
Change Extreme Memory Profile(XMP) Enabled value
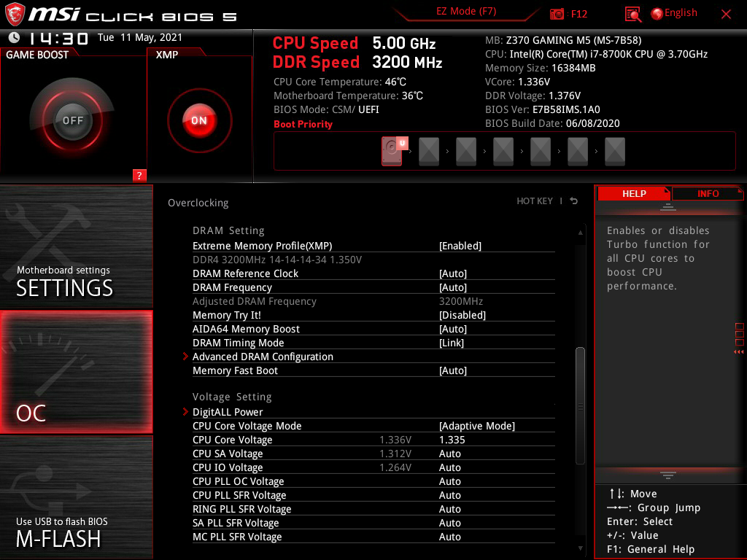point(460,246)
